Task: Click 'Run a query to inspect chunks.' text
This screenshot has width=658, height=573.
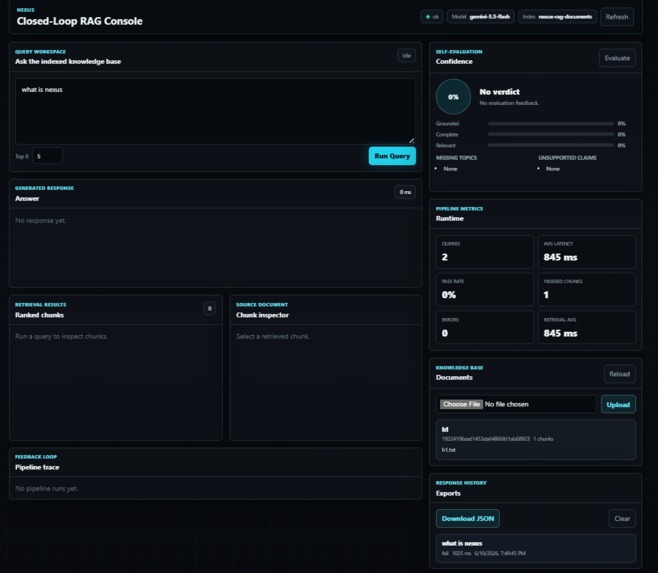Action: (x=61, y=336)
